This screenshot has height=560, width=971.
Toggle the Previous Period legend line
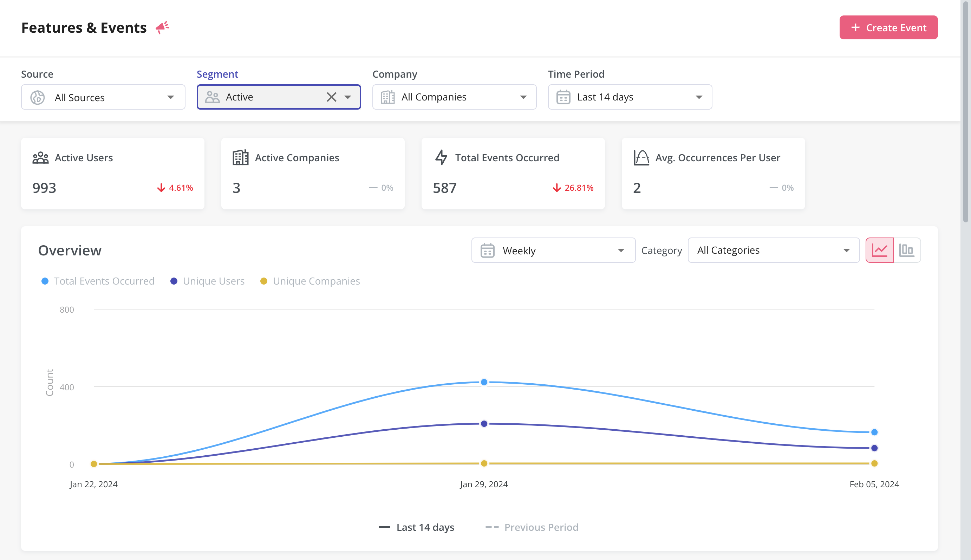pyautogui.click(x=532, y=527)
